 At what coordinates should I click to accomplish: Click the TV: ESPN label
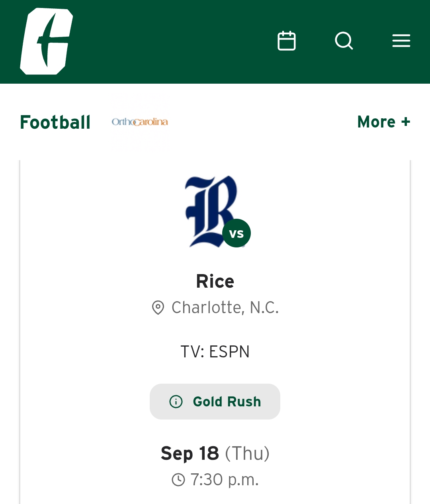point(215,352)
